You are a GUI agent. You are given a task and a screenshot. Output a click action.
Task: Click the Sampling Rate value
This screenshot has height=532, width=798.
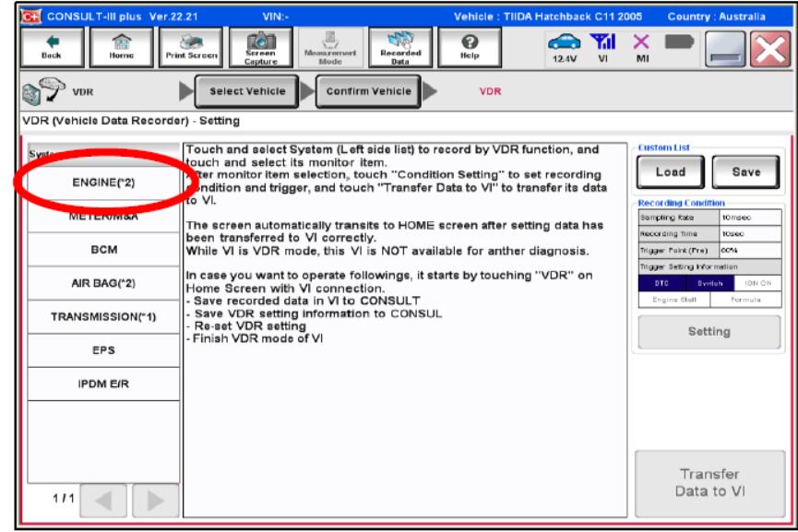(x=750, y=218)
